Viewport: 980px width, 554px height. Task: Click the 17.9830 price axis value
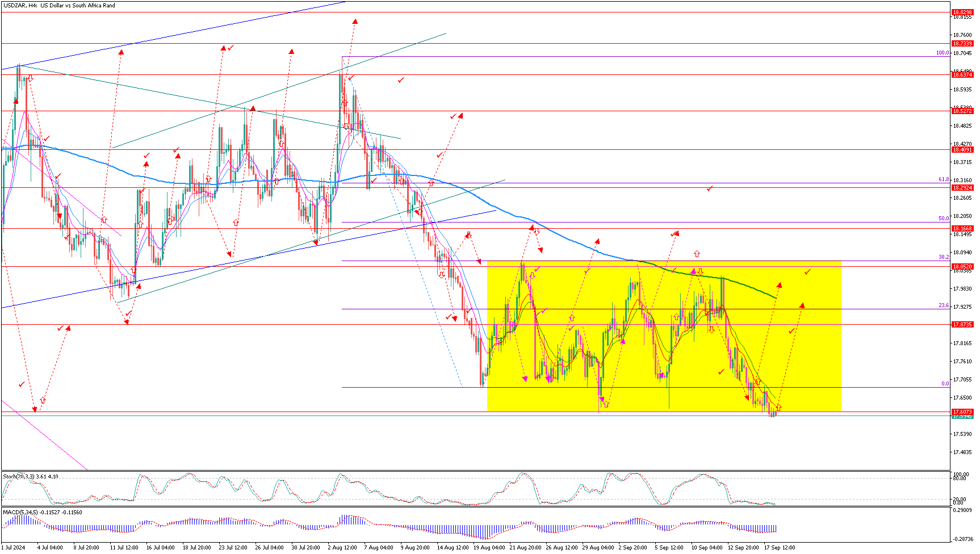[962, 289]
